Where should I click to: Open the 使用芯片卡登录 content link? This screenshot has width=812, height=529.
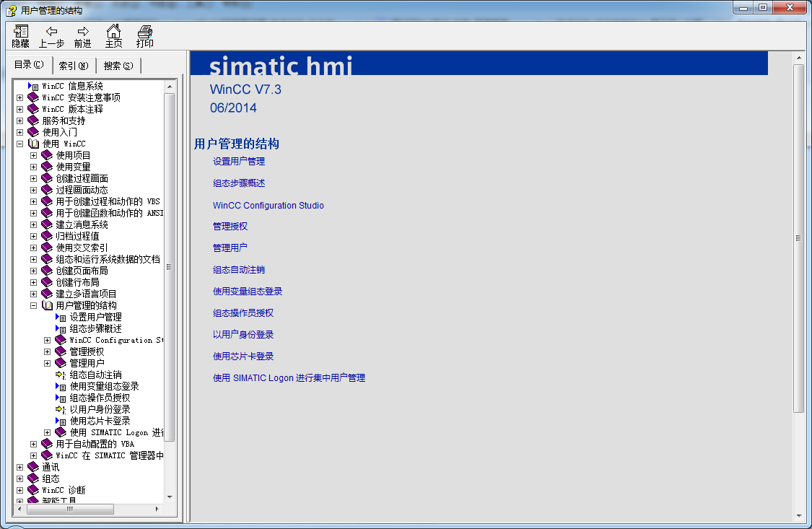click(x=243, y=356)
